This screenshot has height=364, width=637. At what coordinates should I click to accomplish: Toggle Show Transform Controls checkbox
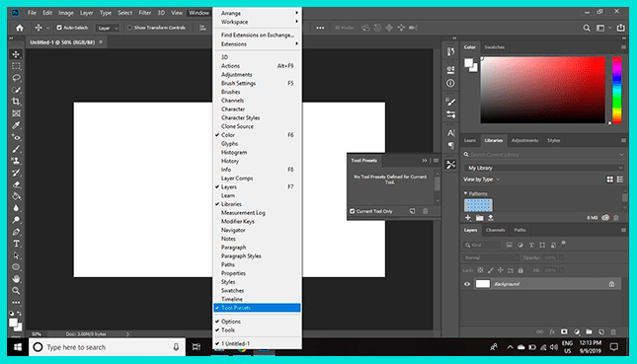click(x=130, y=28)
